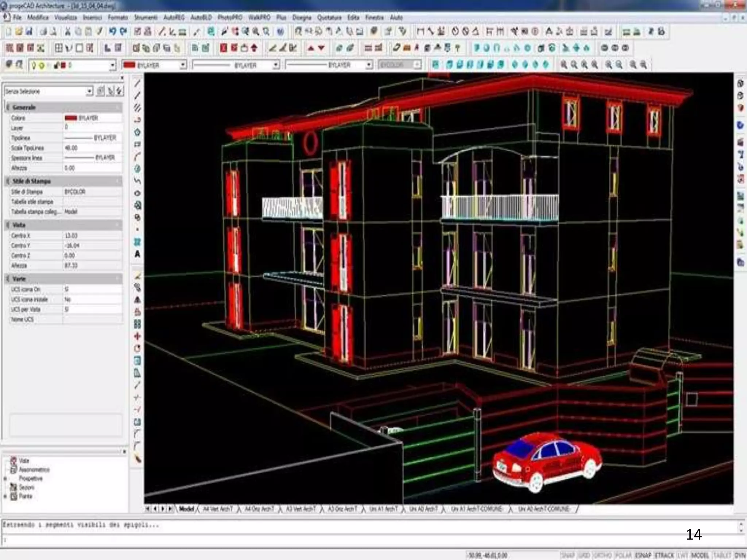Click the red Colore swatch in properties
747x560 pixels.
71,118
